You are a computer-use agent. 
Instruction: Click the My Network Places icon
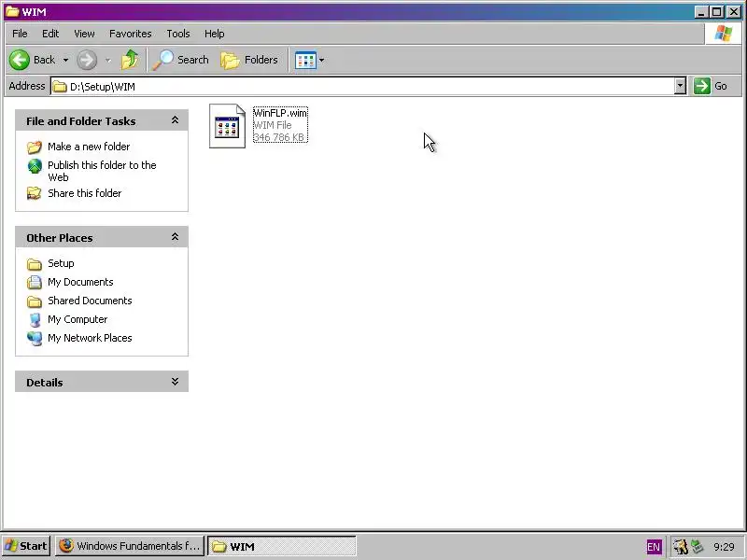(x=35, y=338)
